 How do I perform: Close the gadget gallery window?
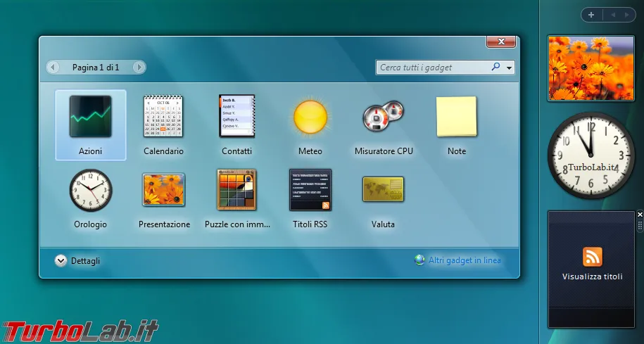[x=501, y=42]
